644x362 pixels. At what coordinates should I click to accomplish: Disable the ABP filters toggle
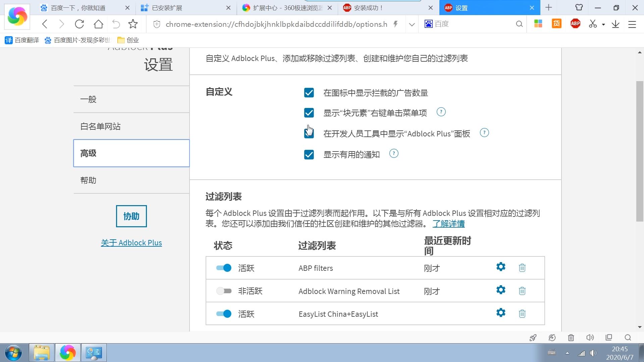[223, 268]
